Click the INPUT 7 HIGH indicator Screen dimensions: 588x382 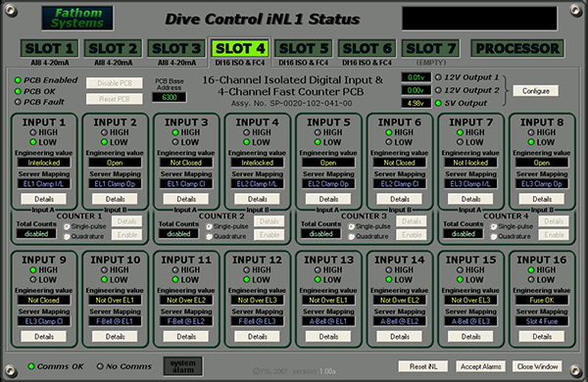coord(461,132)
